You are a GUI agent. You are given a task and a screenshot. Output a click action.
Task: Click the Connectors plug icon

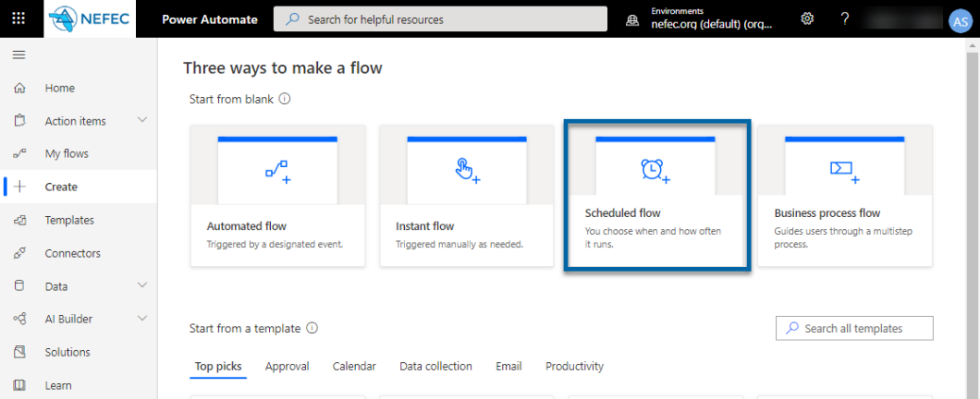coord(19,253)
